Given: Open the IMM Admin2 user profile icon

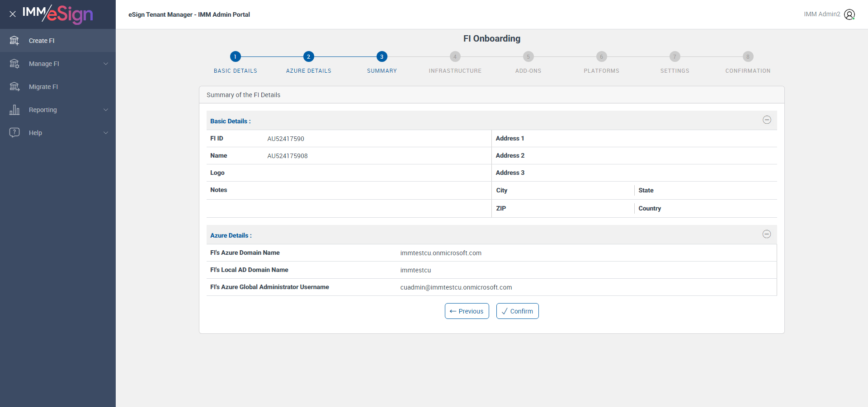Looking at the screenshot, I should (849, 14).
